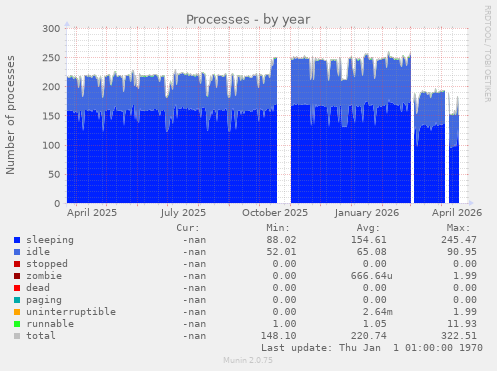Click the 'idle' legend label
Screen dimensions: 497x371
pos(38,252)
